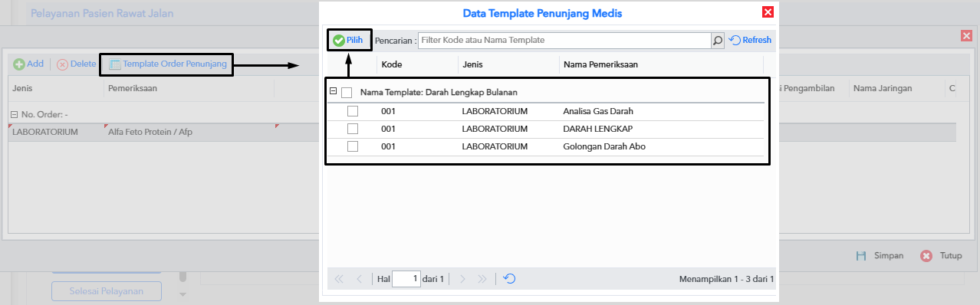The width and height of the screenshot is (980, 305).
Task: Click the pagination reload icon
Action: coord(509,279)
